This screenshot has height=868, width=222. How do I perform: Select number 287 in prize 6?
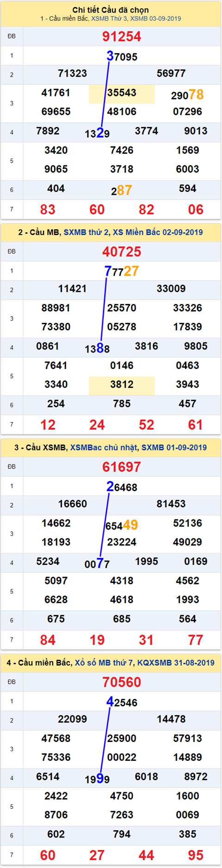122,190
